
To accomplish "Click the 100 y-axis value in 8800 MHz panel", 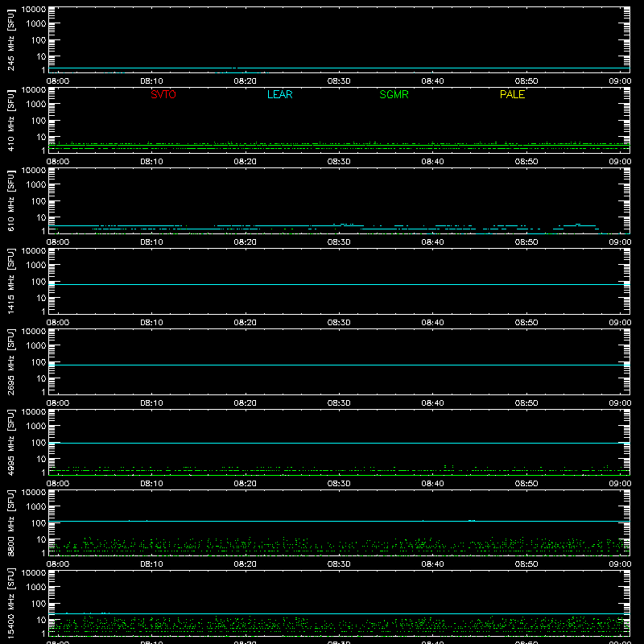I will click(39, 523).
